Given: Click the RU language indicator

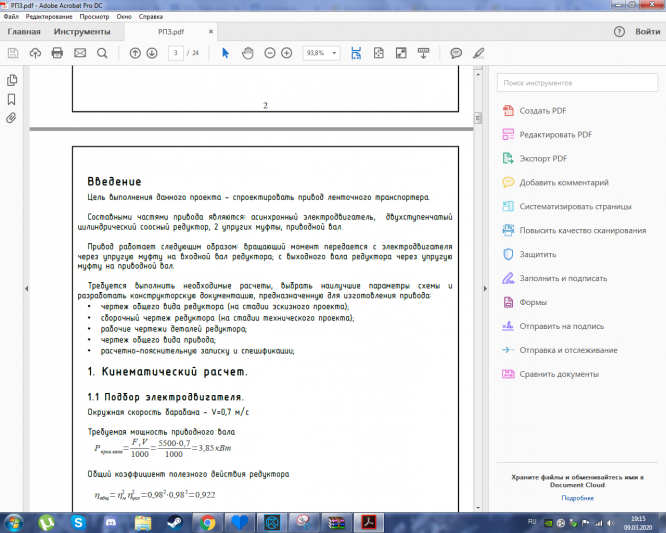Looking at the screenshot, I should (532, 522).
